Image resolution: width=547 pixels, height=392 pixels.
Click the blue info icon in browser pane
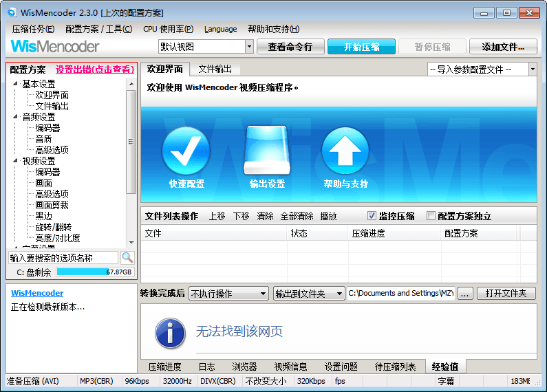[x=170, y=333]
